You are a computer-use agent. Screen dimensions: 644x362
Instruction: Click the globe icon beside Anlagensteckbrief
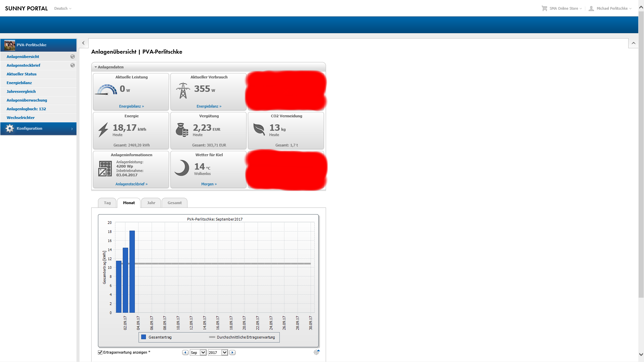pyautogui.click(x=72, y=65)
